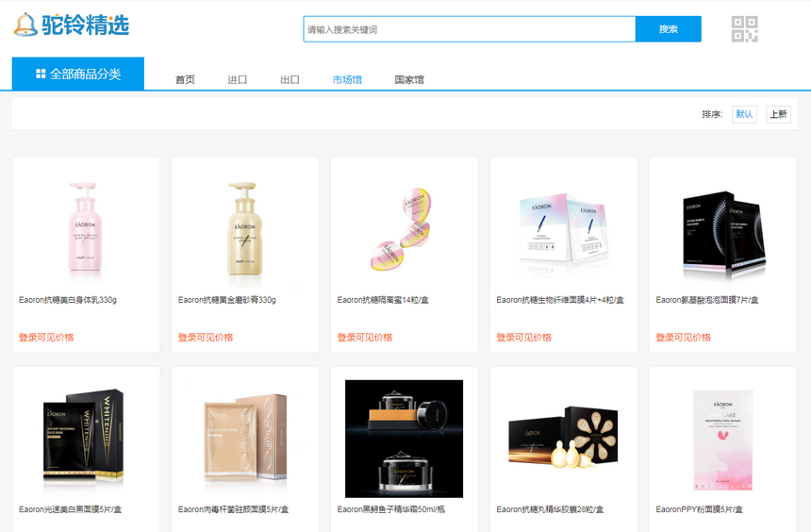Sort products by 默认

pos(744,114)
